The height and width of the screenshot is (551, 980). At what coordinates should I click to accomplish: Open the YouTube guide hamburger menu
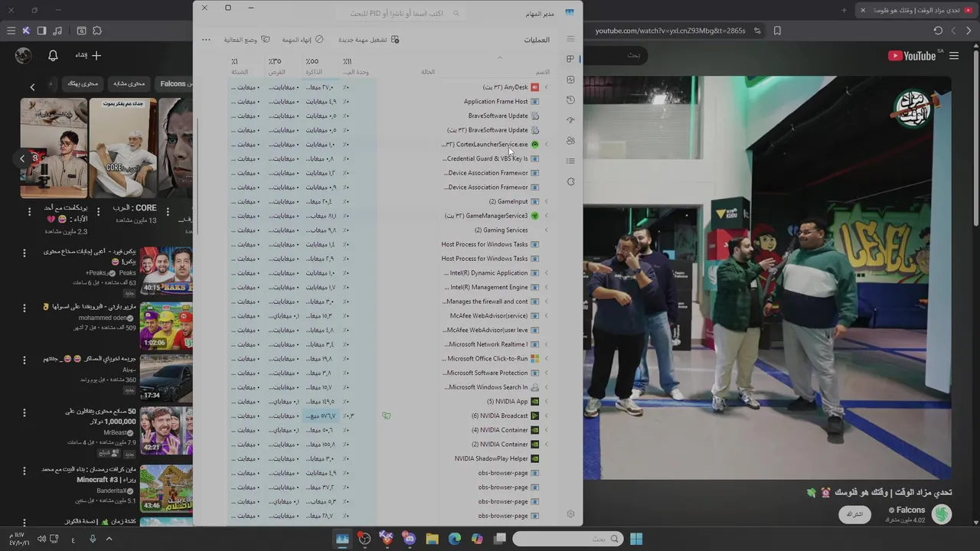click(954, 55)
